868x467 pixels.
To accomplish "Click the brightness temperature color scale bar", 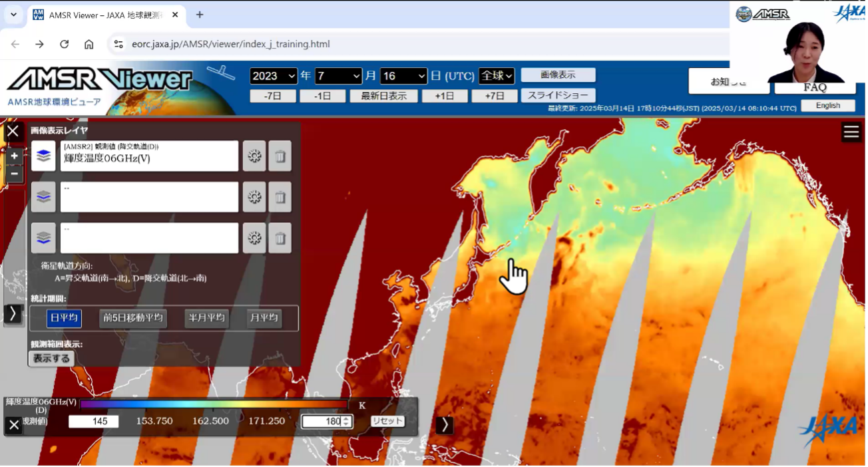I will (x=213, y=404).
